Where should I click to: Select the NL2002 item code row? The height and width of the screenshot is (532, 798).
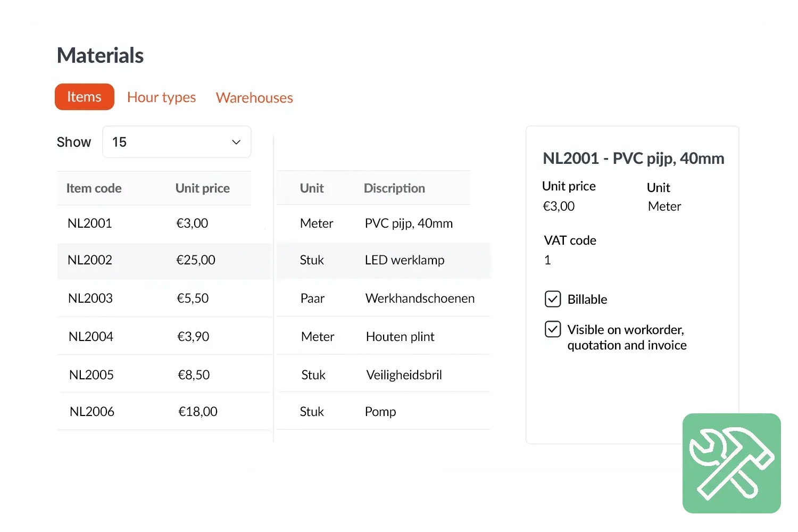coord(90,260)
